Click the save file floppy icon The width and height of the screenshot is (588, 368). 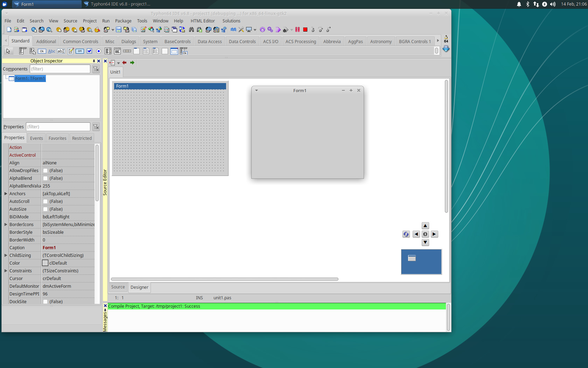pos(119,30)
